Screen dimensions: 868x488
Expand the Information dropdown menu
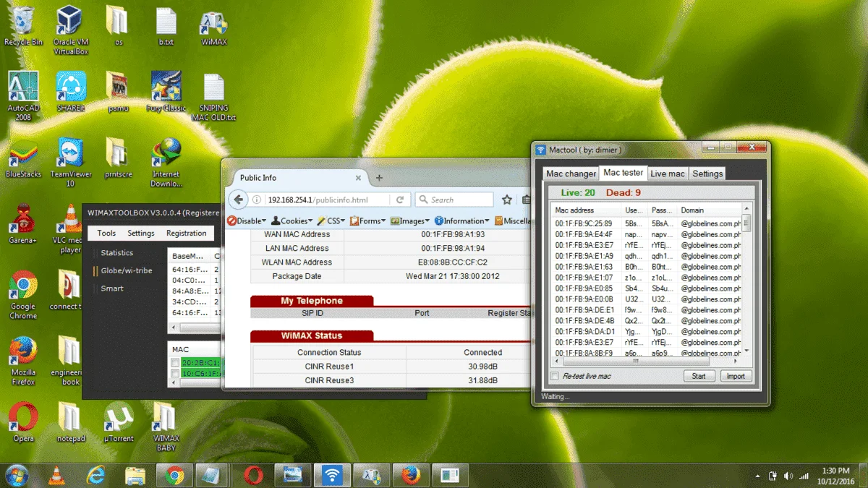click(461, 221)
